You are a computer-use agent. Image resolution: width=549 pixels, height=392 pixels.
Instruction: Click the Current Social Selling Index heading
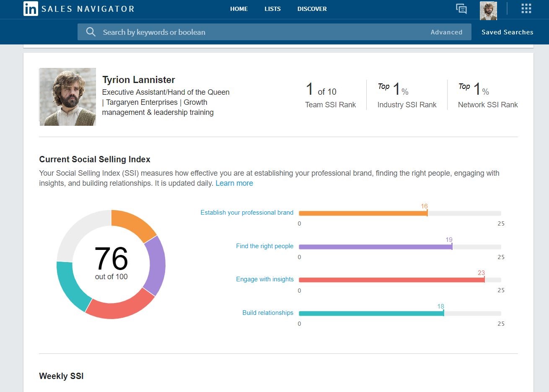pos(95,159)
